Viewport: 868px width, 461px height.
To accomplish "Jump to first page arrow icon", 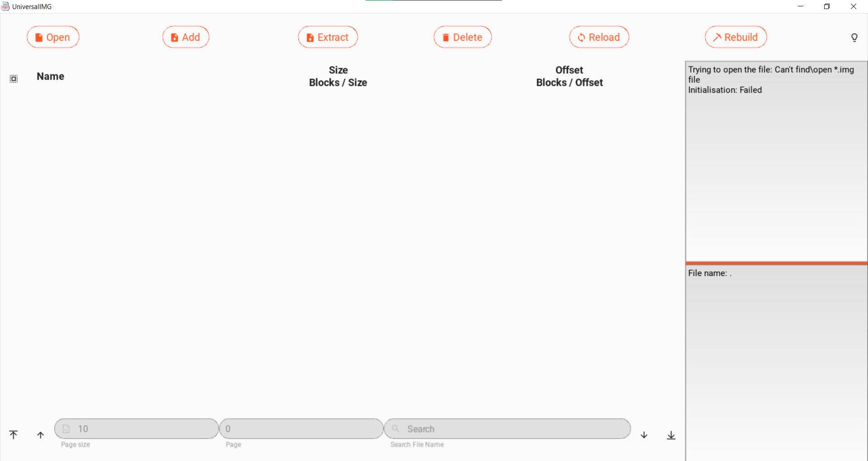I will click(14, 435).
